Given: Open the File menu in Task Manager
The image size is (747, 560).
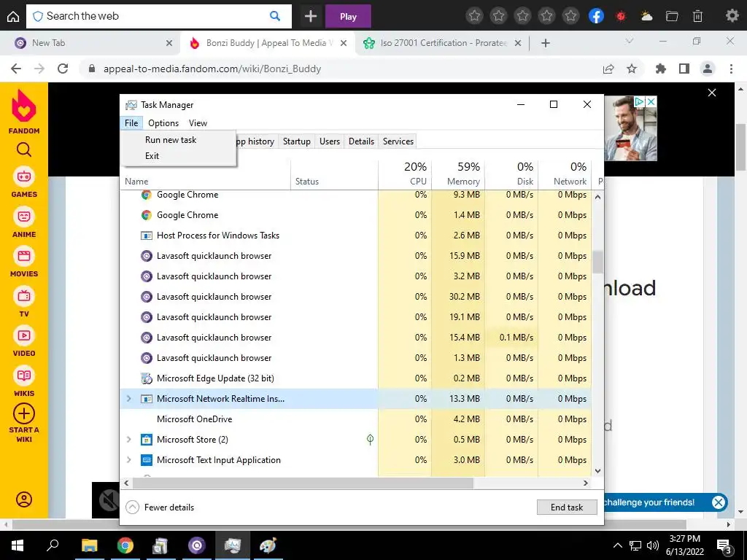Looking at the screenshot, I should tap(131, 122).
